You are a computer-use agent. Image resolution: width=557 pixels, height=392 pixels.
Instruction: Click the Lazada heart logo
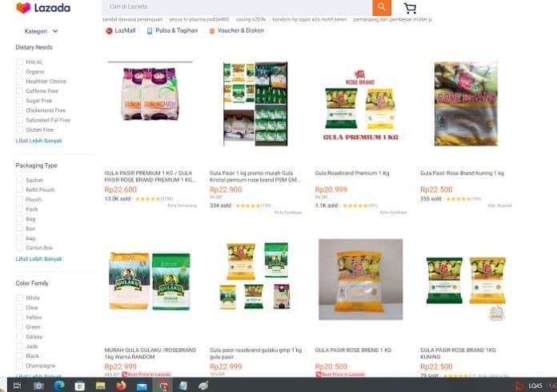(x=23, y=7)
